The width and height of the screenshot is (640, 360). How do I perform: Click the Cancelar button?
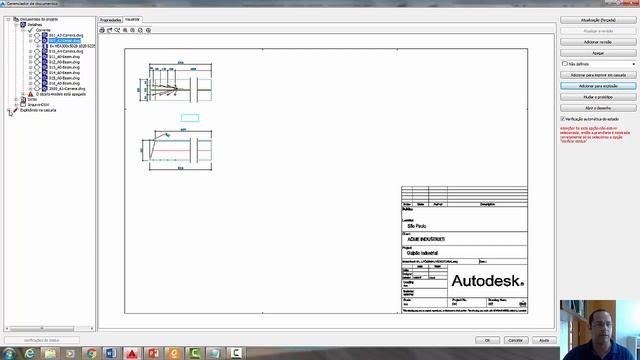tap(516, 340)
